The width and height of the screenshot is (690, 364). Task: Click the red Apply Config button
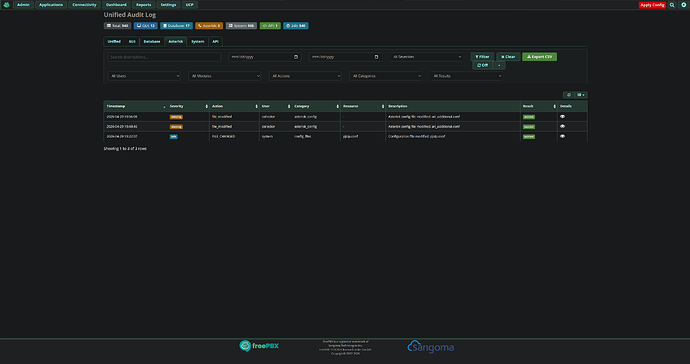(652, 5)
